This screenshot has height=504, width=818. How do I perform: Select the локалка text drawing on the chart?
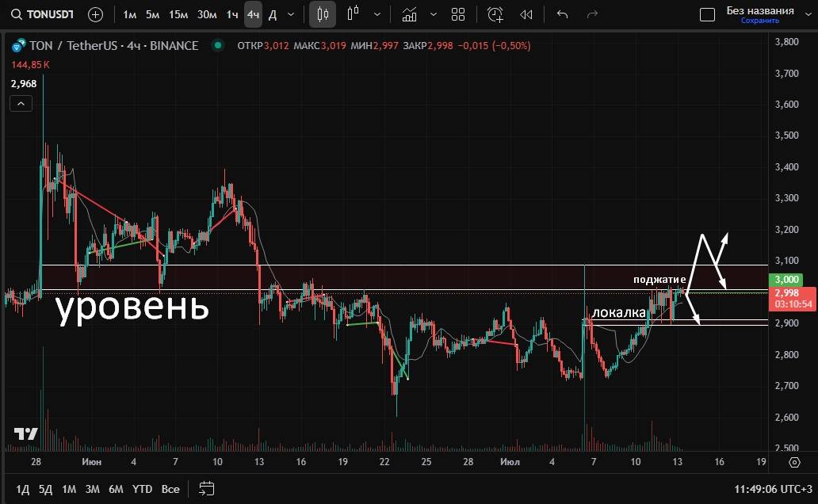tap(619, 312)
